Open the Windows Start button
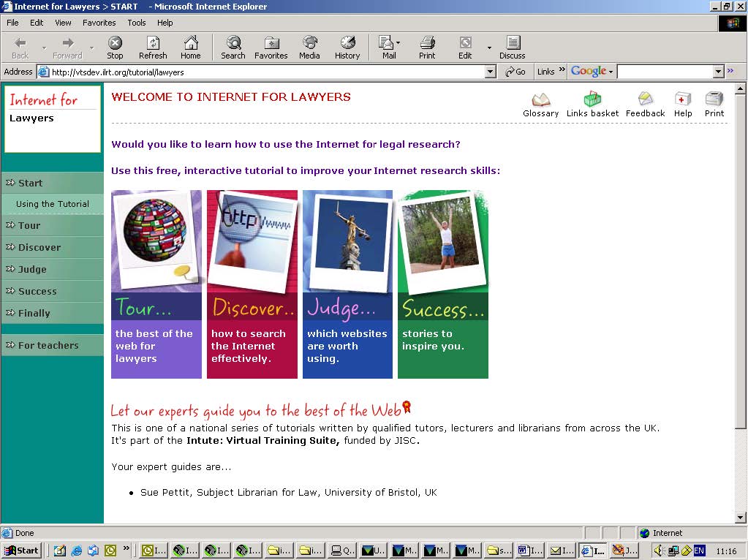The height and width of the screenshot is (560, 748). [21, 550]
